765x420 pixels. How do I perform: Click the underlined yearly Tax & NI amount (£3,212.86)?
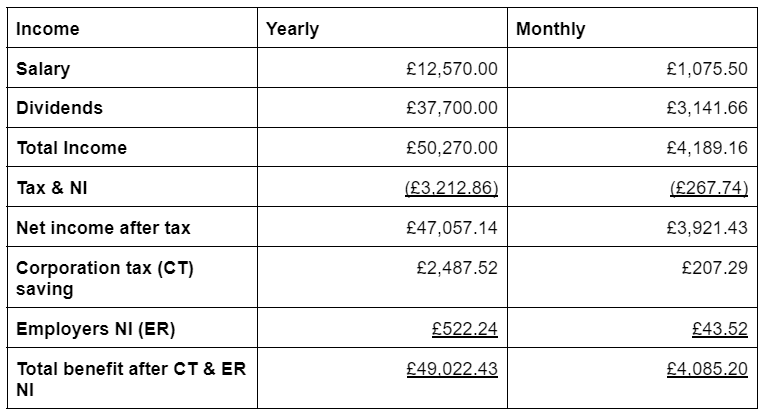(x=451, y=188)
